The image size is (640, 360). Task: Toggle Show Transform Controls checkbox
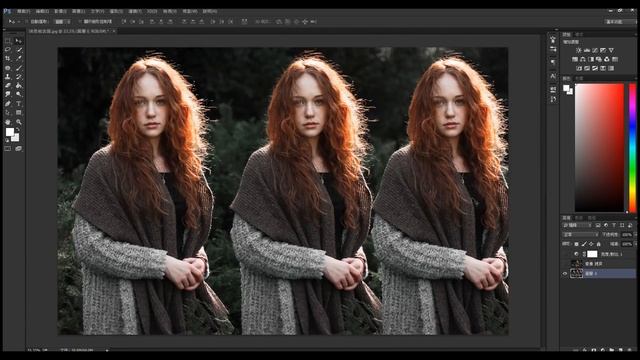[80, 21]
